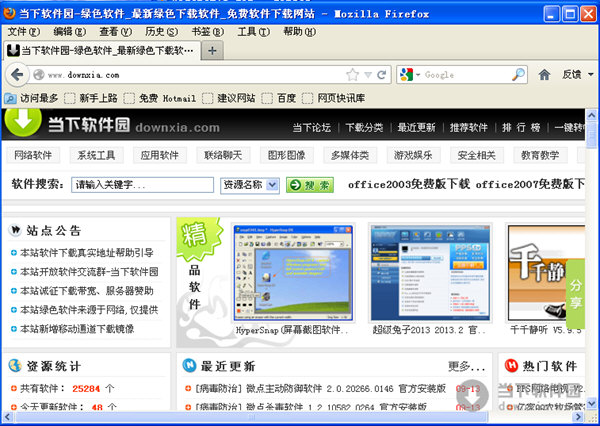The width and height of the screenshot is (600, 426).
Task: Click the Firefox home icon
Action: (x=544, y=75)
